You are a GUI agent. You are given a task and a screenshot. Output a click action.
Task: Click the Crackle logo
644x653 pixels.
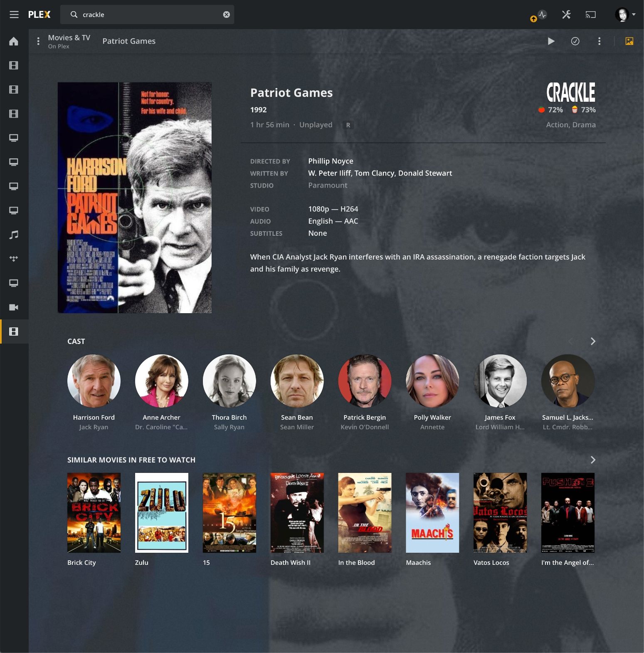(571, 92)
